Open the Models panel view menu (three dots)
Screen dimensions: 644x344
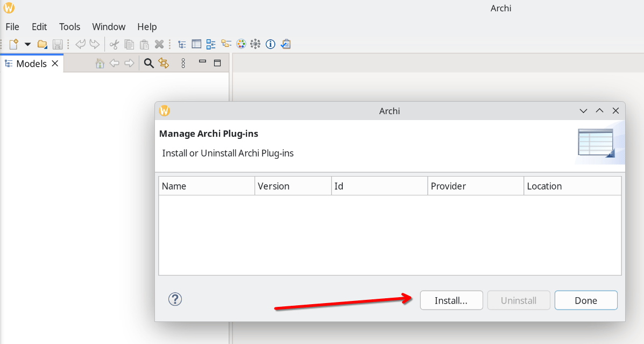(183, 64)
